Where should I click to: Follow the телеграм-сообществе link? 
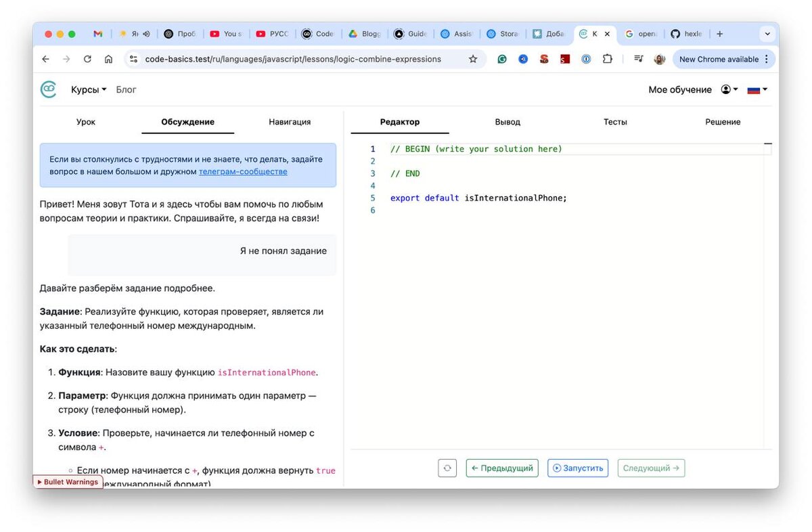[243, 171]
